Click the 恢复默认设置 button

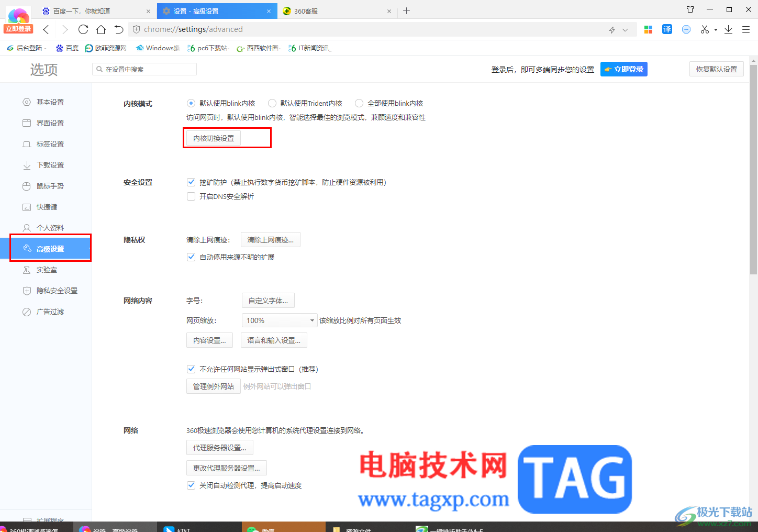[717, 69]
